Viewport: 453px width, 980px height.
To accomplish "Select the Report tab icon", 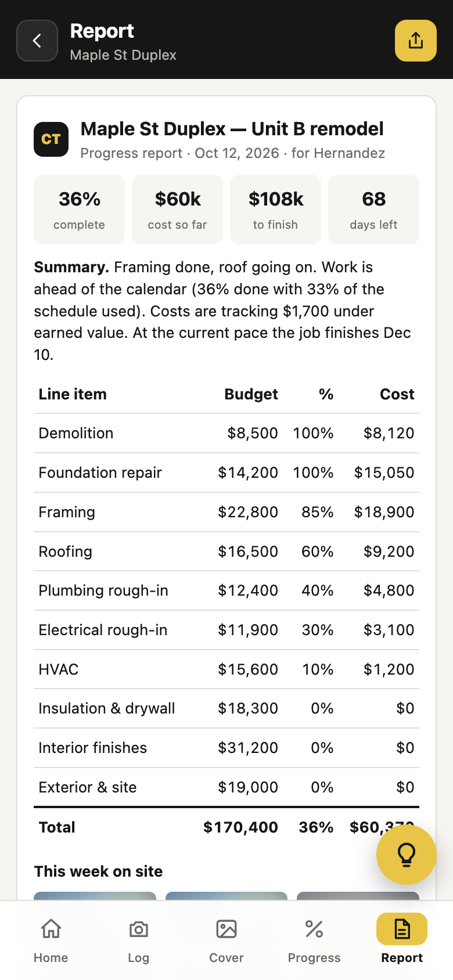I will coord(402,929).
